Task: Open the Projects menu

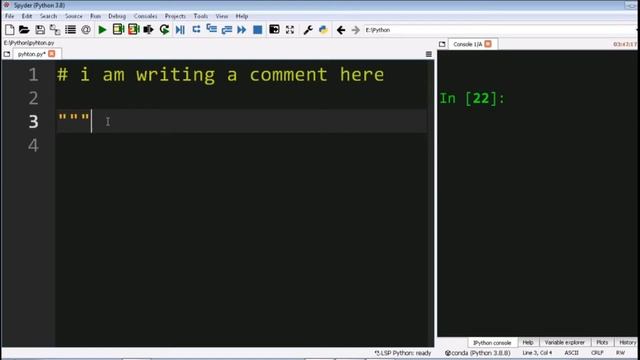Action: [175, 16]
